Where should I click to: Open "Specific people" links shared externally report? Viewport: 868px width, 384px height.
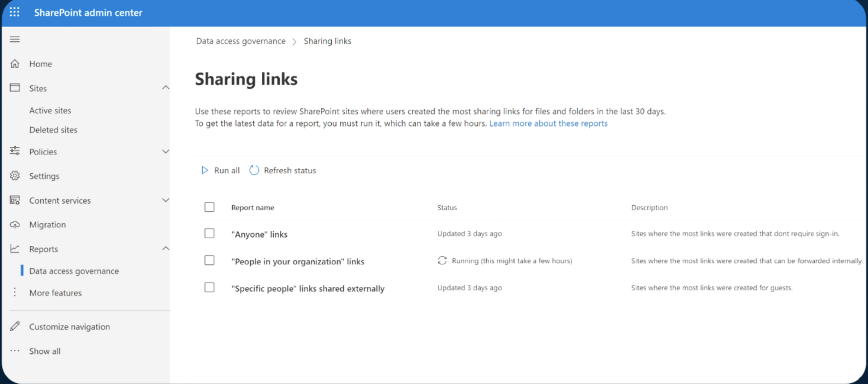[x=308, y=289]
